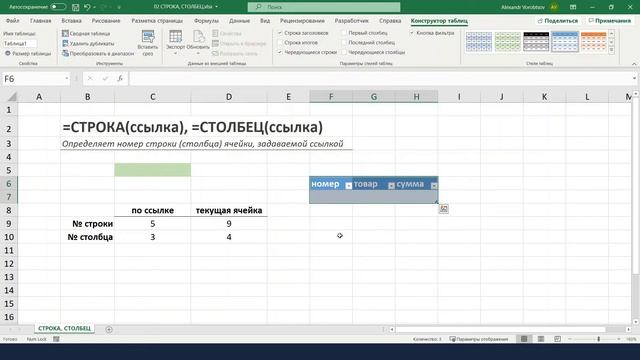Open the товар column filter dropdown
This screenshot has height=360, width=640.
click(x=391, y=186)
